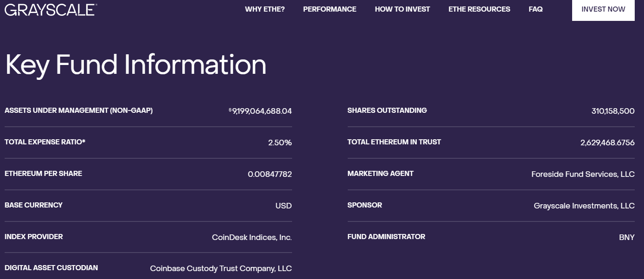This screenshot has width=644, height=279.
Task: Click CoinDesk Indices, Inc. index provider
Action: 251,237
